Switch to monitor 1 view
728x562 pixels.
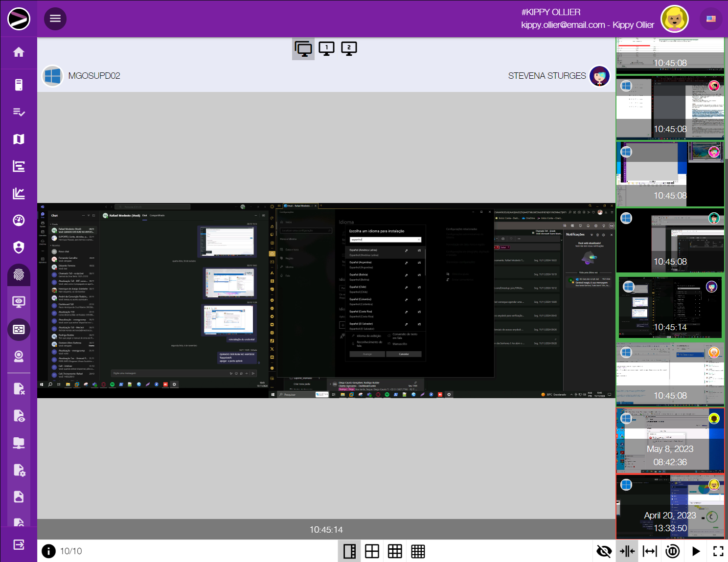[326, 48]
